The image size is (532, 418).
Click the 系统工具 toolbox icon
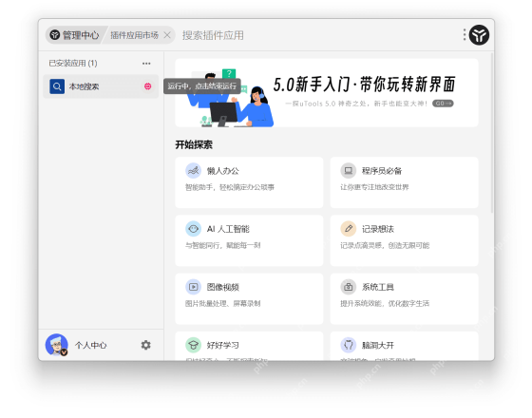[348, 287]
